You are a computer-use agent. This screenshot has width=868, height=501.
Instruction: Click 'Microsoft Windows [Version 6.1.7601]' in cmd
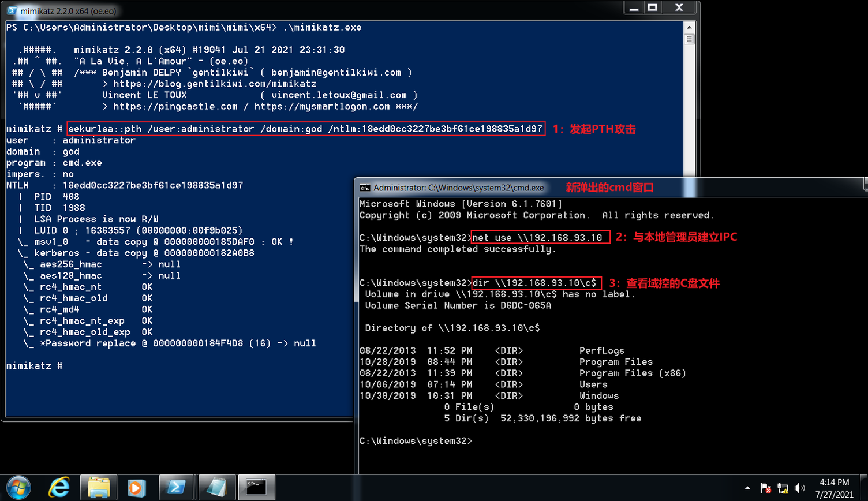point(461,204)
